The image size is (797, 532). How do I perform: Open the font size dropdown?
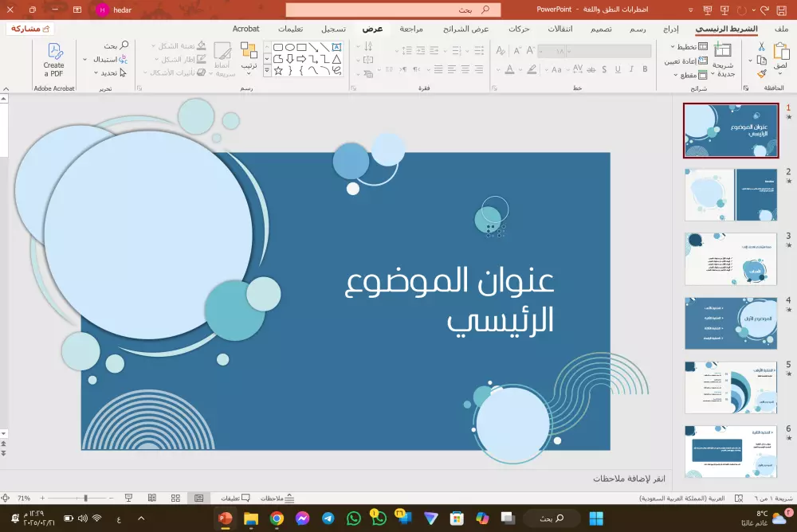(540, 51)
